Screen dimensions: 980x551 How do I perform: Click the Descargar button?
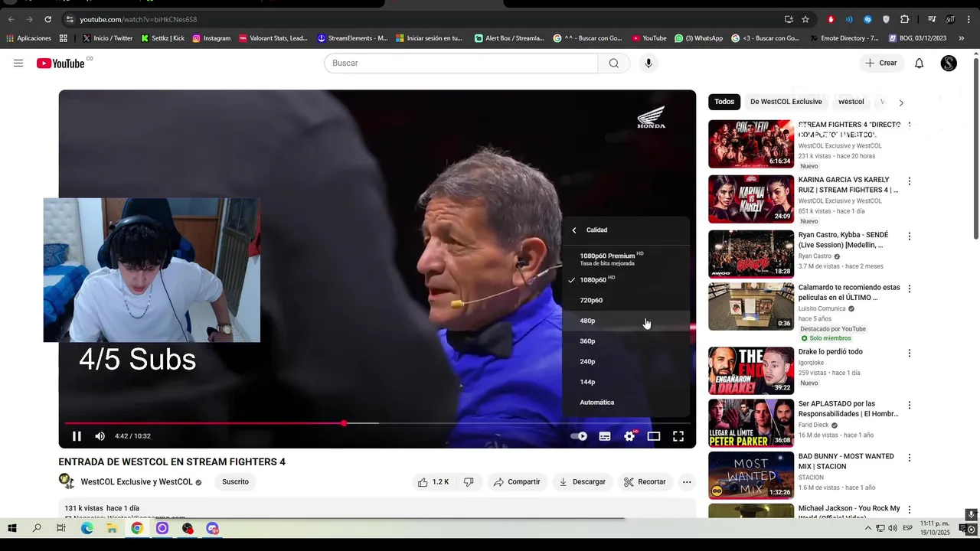coord(583,482)
